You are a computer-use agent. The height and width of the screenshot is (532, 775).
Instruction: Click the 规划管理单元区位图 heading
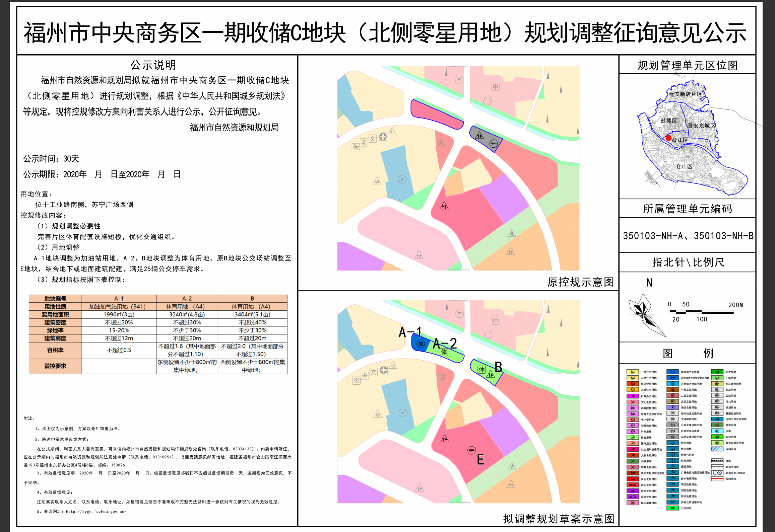tap(688, 65)
